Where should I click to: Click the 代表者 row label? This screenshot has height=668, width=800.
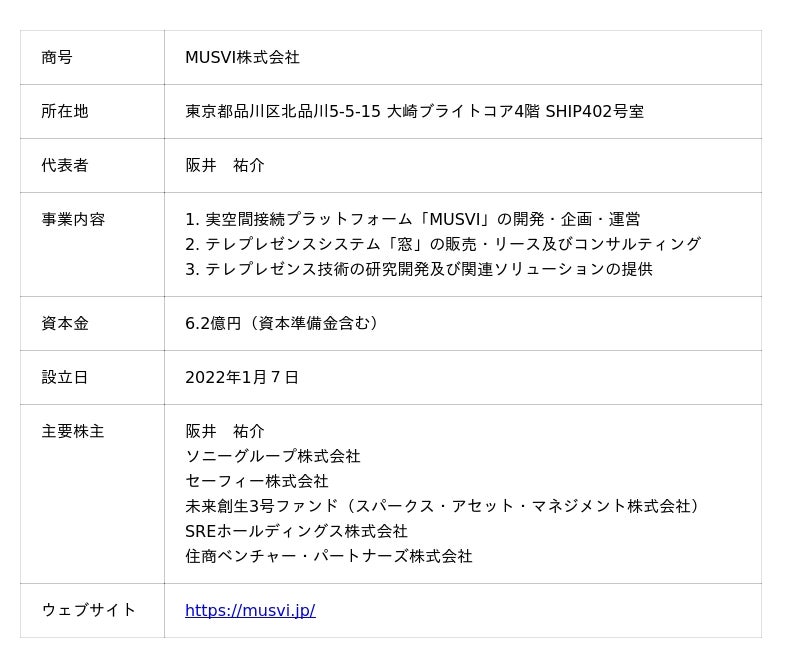coord(65,165)
